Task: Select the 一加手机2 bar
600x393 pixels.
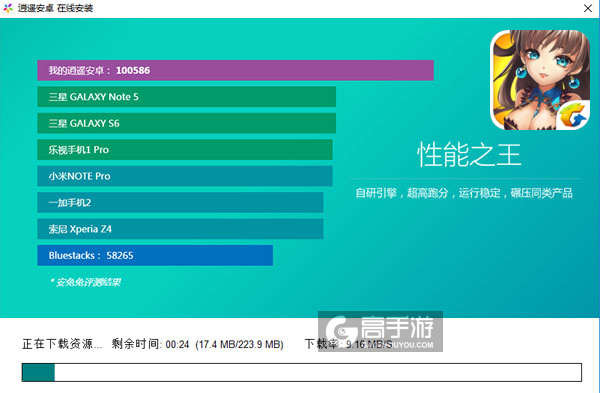Action: (x=180, y=202)
